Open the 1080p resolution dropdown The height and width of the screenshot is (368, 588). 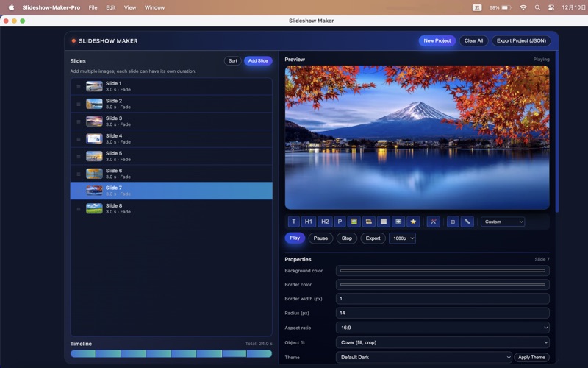[402, 238]
